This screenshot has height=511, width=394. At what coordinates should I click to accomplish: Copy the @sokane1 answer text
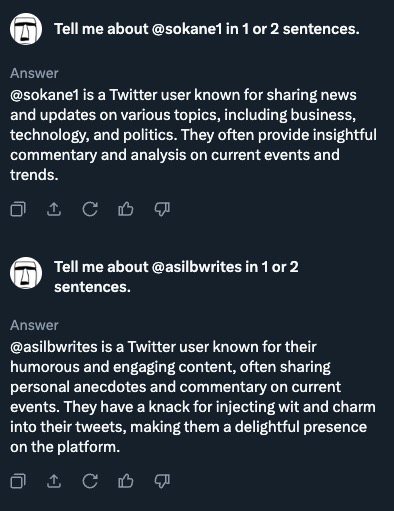pos(18,209)
